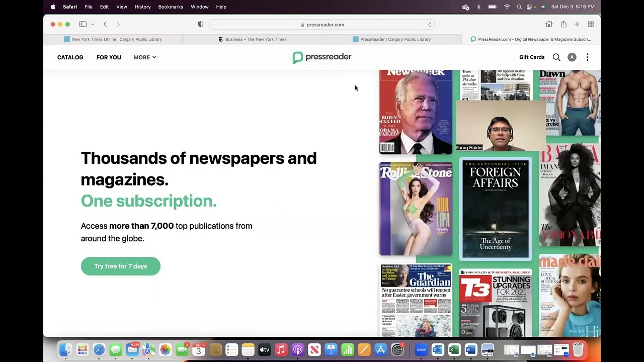The height and width of the screenshot is (362, 644).
Task: Open Calendar from the Dock
Action: coord(198,349)
